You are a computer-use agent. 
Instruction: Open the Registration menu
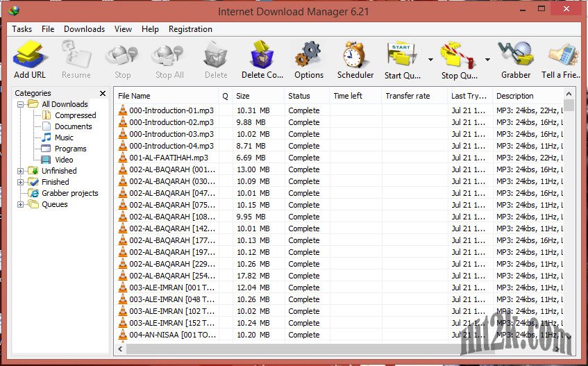190,29
